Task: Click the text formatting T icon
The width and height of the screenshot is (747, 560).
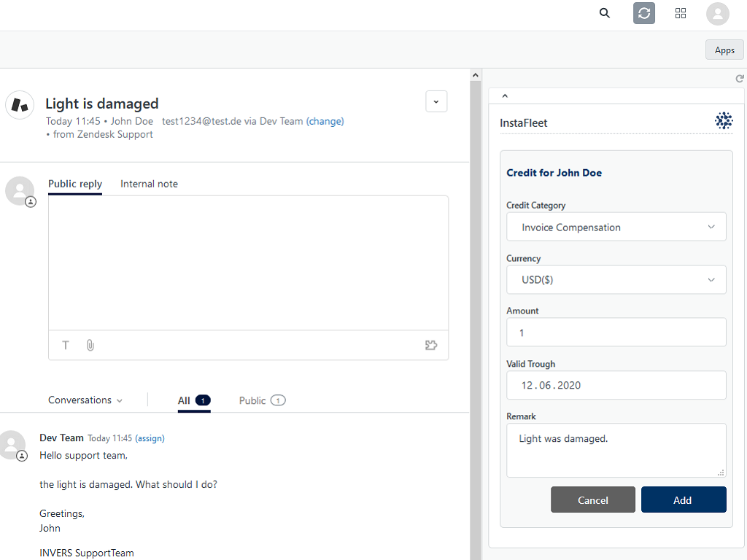Action: (x=66, y=345)
